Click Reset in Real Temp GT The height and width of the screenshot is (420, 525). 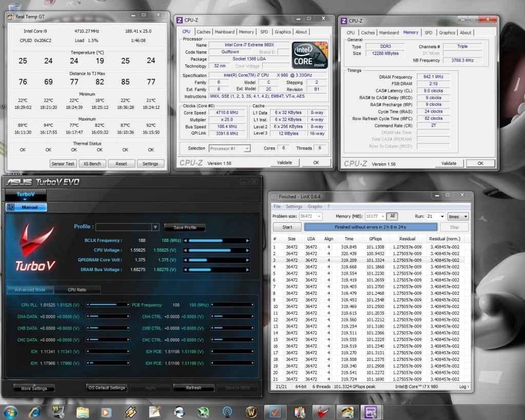[x=121, y=164]
